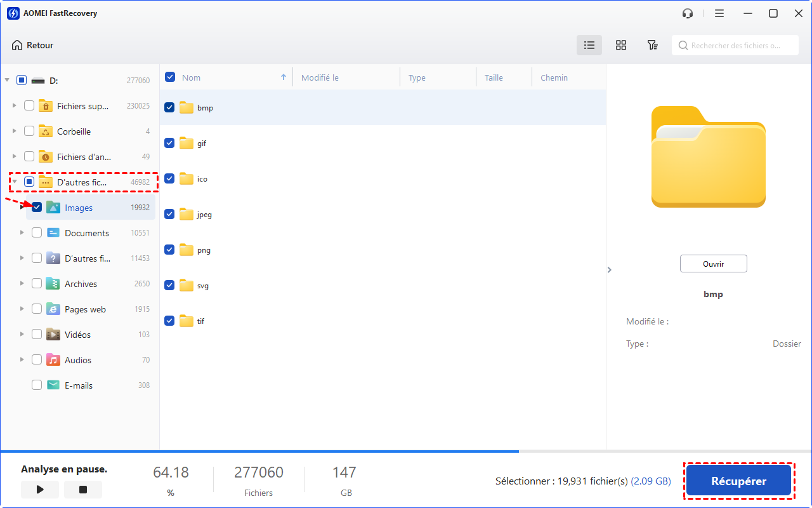Expand the Archives category
Screen dimensions: 812x508
pyautogui.click(x=22, y=283)
